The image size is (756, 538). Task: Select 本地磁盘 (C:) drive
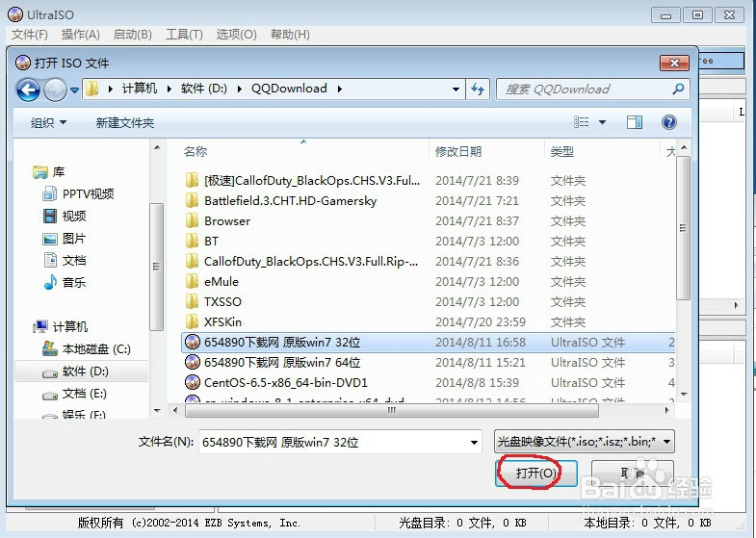pos(87,348)
